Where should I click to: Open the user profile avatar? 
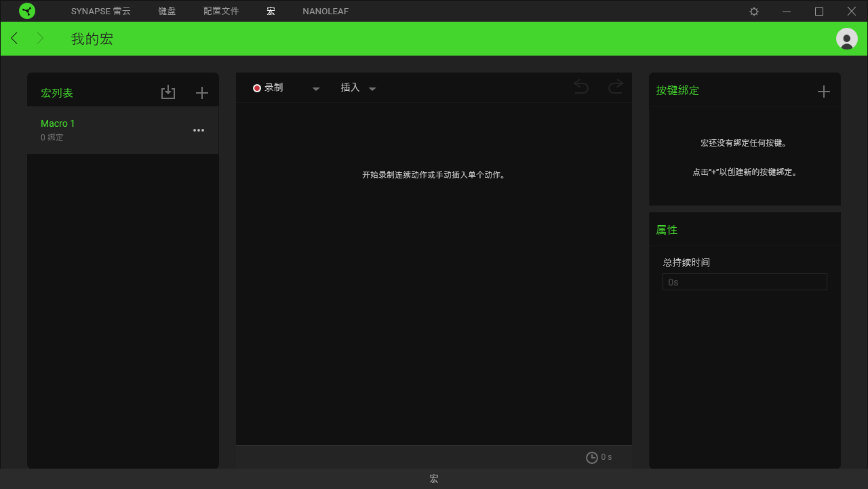(x=846, y=39)
